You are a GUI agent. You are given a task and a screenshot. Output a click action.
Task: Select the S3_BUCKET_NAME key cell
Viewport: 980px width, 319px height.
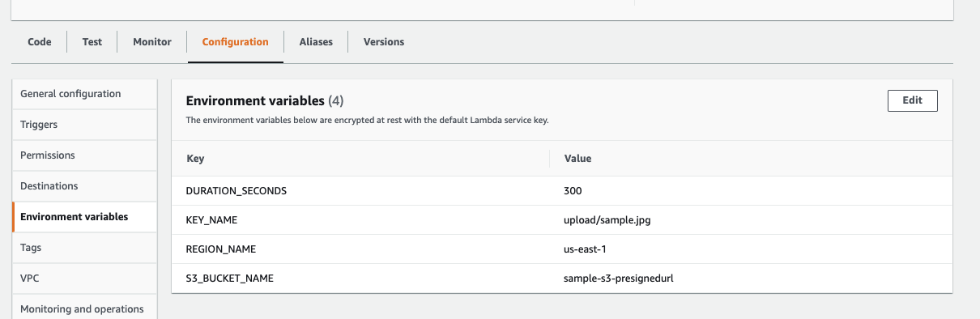[230, 279]
